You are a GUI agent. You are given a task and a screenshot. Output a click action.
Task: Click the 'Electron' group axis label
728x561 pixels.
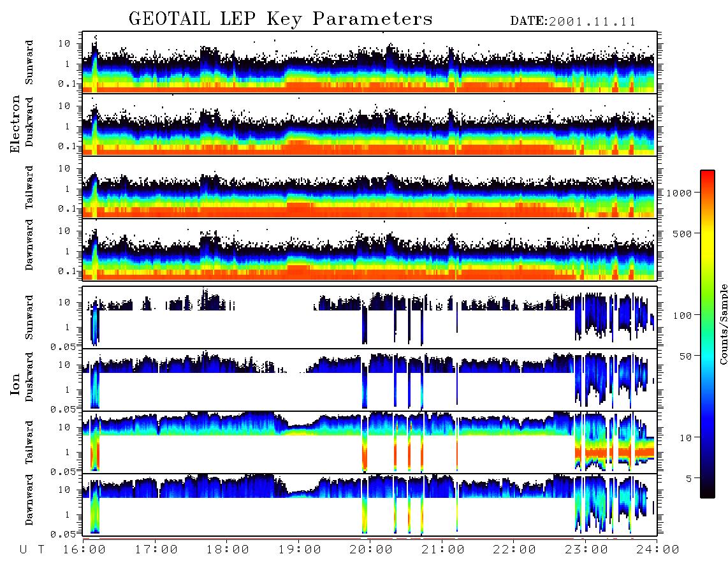15,124
